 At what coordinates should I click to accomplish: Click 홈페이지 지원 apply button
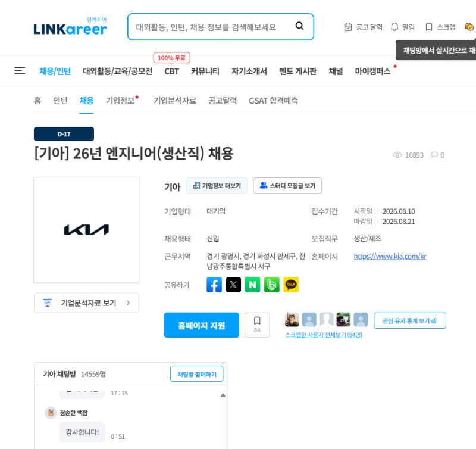(x=202, y=325)
